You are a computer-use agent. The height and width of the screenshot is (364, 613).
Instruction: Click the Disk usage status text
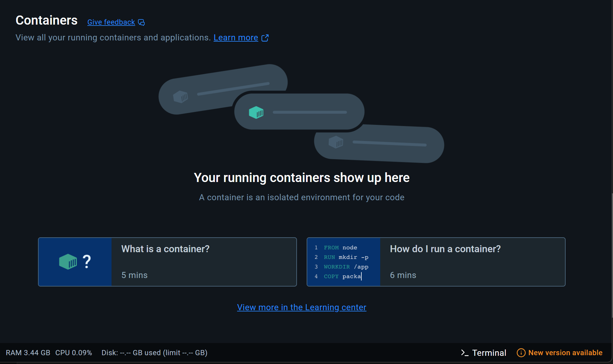(154, 353)
